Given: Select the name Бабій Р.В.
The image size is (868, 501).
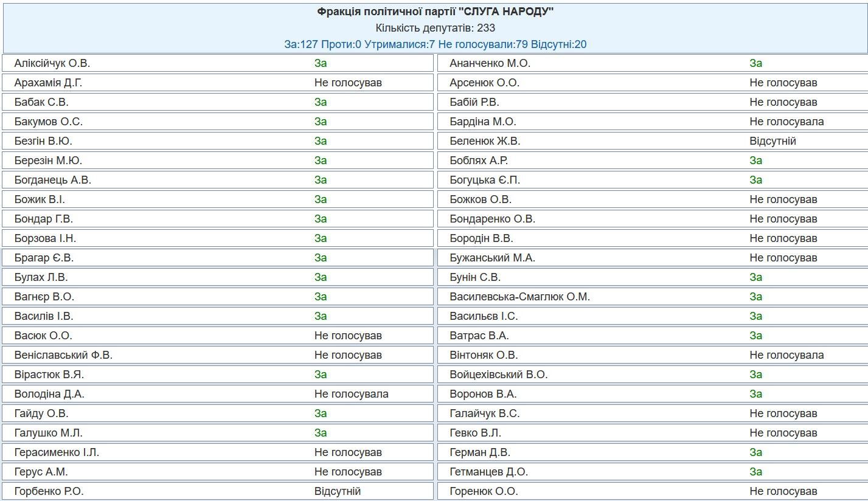Looking at the screenshot, I should (x=474, y=102).
